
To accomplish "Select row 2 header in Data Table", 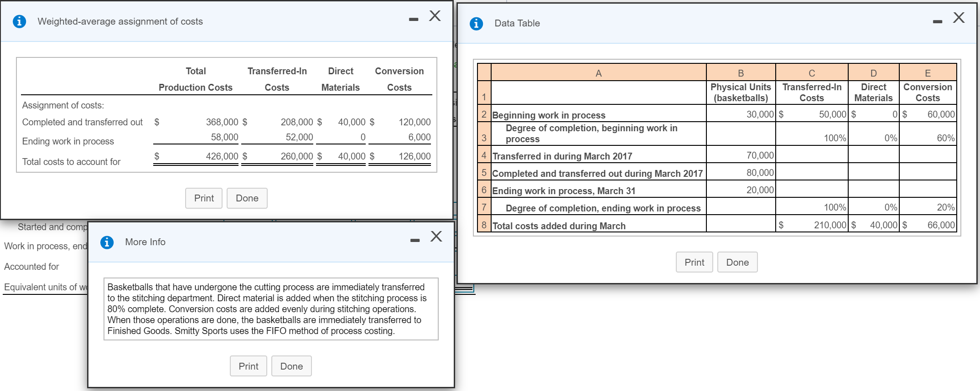I will (x=484, y=113).
